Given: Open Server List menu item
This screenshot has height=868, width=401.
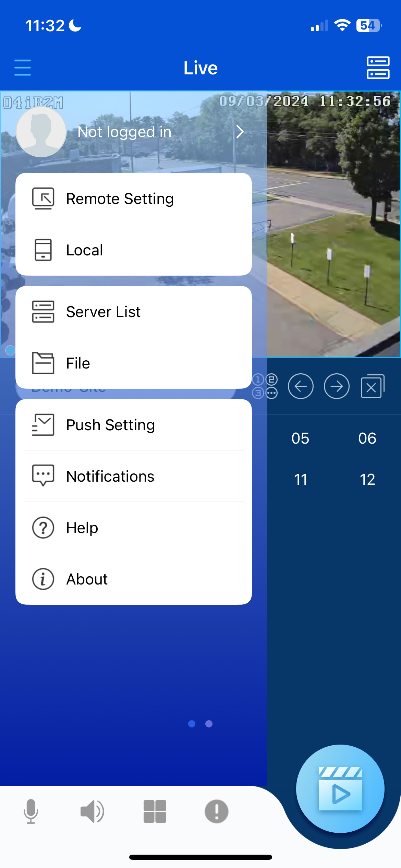Looking at the screenshot, I should click(x=134, y=312).
